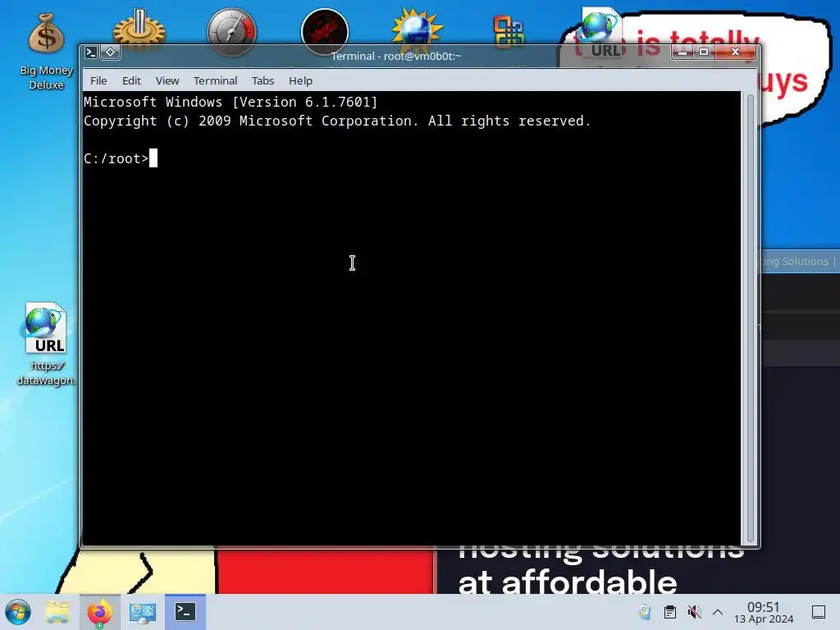Open the system settings icon in taskbar
Viewport: 840px width, 630px height.
pos(143,612)
